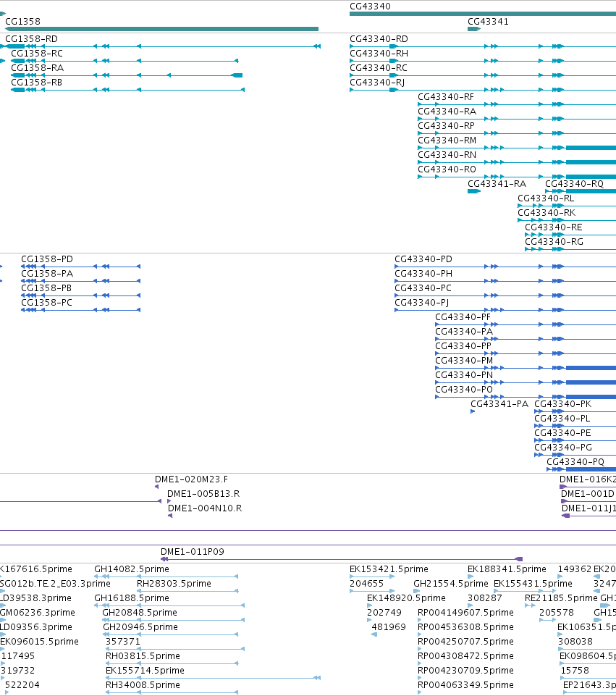
Task: Select transcript CG43340-RH
Action: (483, 61)
